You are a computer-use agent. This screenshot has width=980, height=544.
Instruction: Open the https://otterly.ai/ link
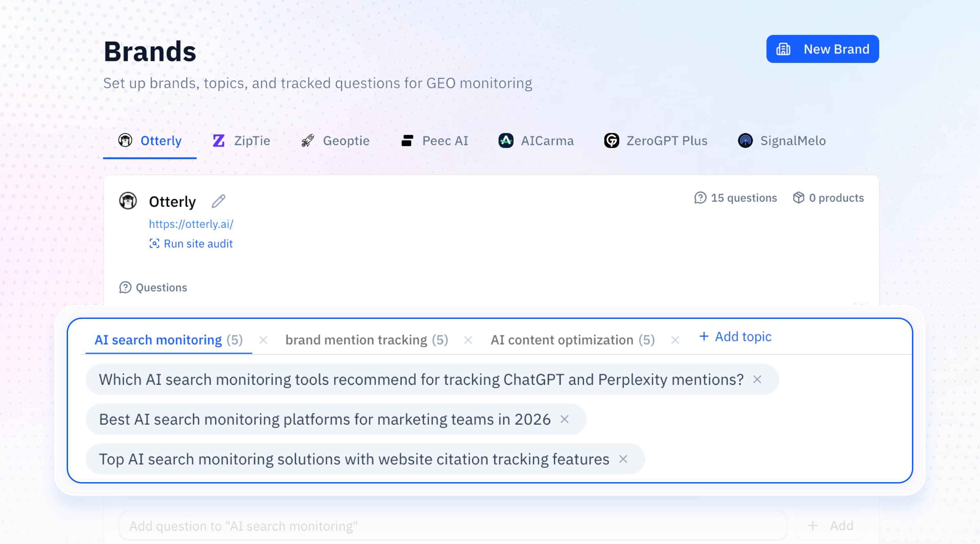click(191, 224)
